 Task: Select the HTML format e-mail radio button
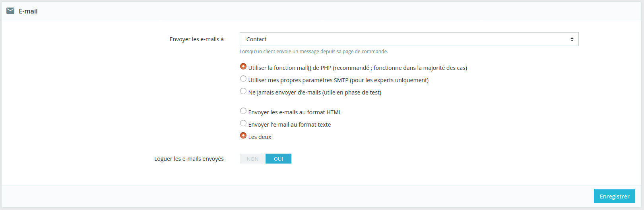243,111
